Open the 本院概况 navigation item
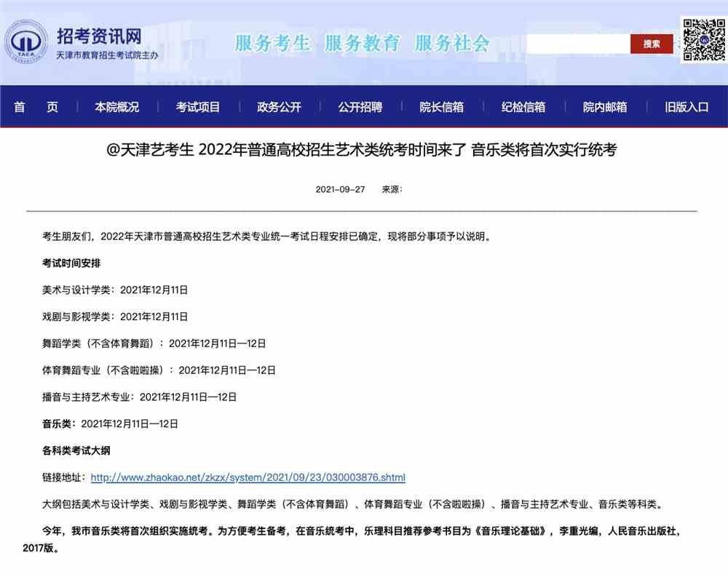 117,107
